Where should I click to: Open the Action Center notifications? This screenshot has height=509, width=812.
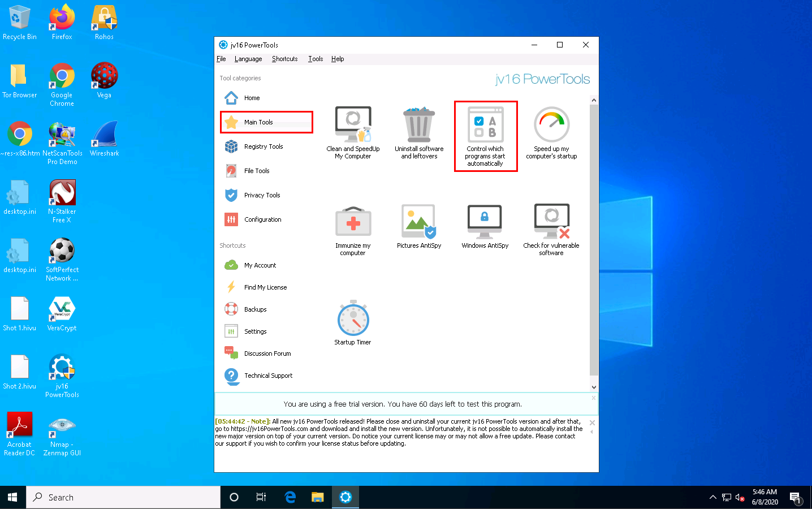796,497
